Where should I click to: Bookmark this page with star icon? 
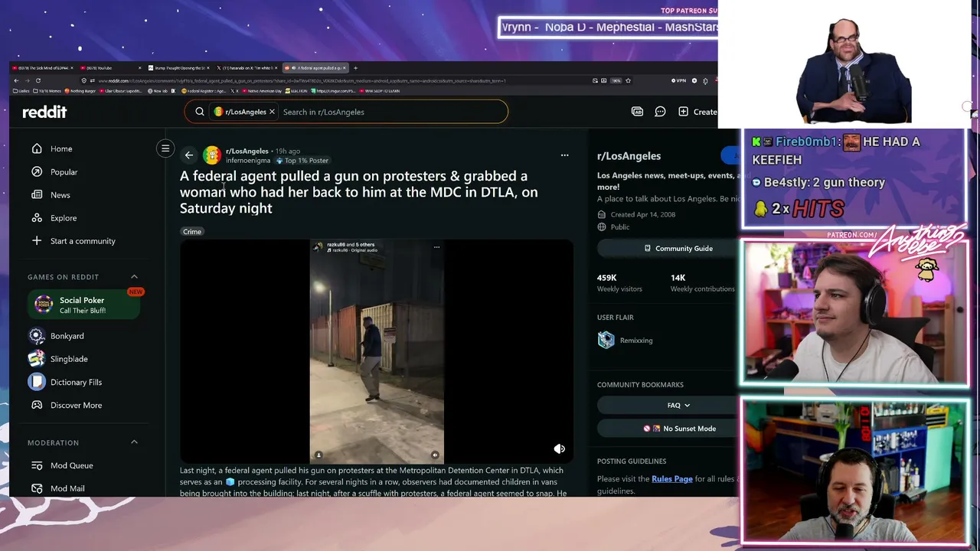pos(628,80)
